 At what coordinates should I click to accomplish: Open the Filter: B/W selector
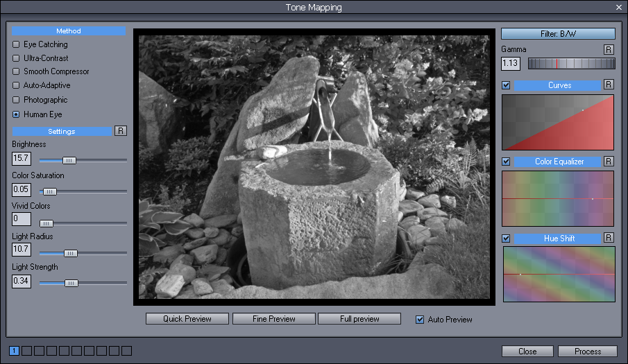(x=558, y=33)
